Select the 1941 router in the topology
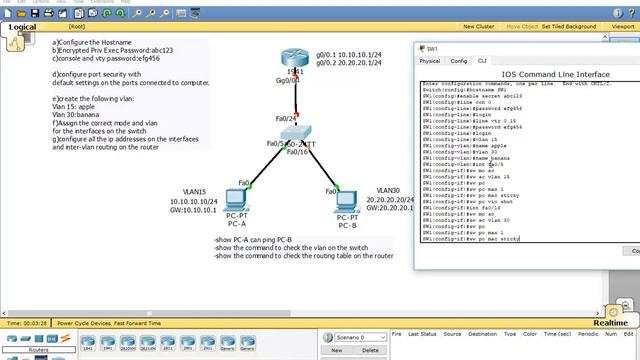This screenshot has height=360, width=640. coord(295,57)
